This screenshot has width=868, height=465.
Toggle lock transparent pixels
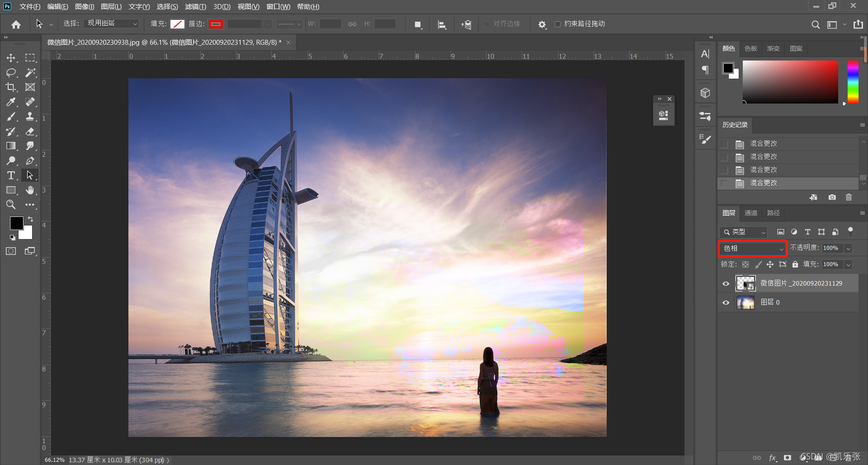pos(745,264)
